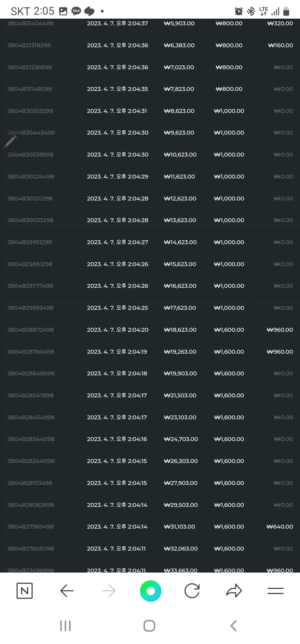Tap the Android recent apps button
The height and width of the screenshot is (644, 300).
[66, 626]
